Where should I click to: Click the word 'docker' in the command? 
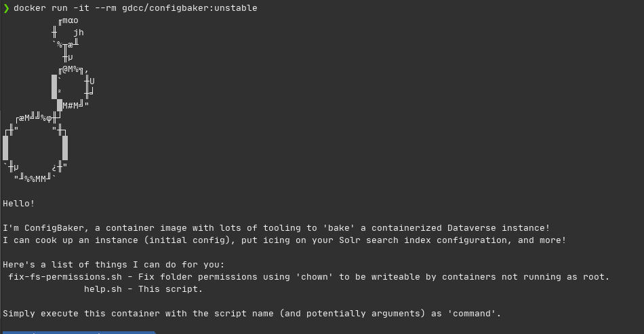(x=30, y=8)
